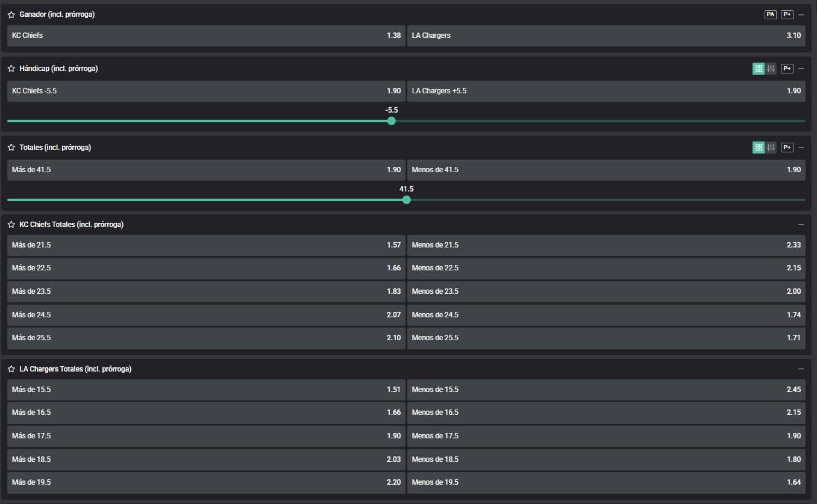Click the Hándicap slider handle at -5.5
This screenshot has height=504, width=817.
coord(392,121)
